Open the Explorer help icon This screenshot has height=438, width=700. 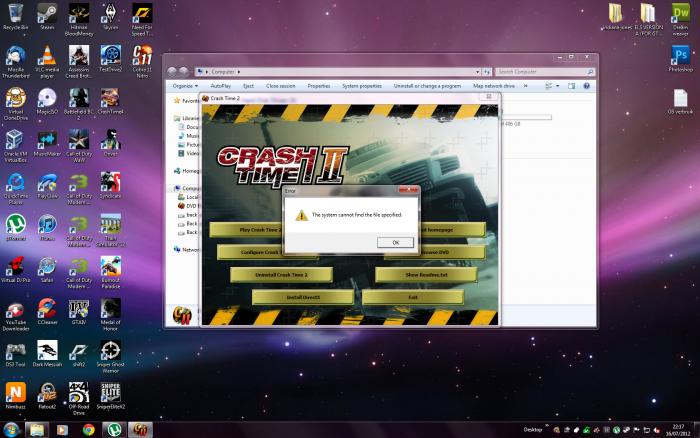tap(587, 86)
